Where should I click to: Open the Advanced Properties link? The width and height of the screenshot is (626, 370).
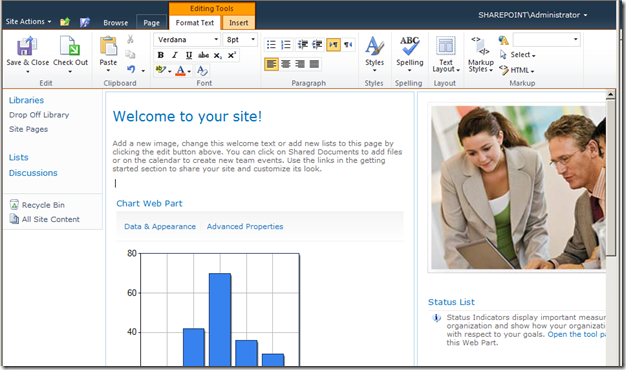coord(245,226)
